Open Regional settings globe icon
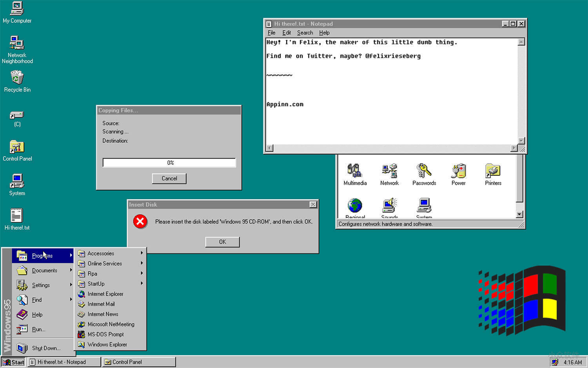This screenshot has height=368, width=588. pos(354,206)
